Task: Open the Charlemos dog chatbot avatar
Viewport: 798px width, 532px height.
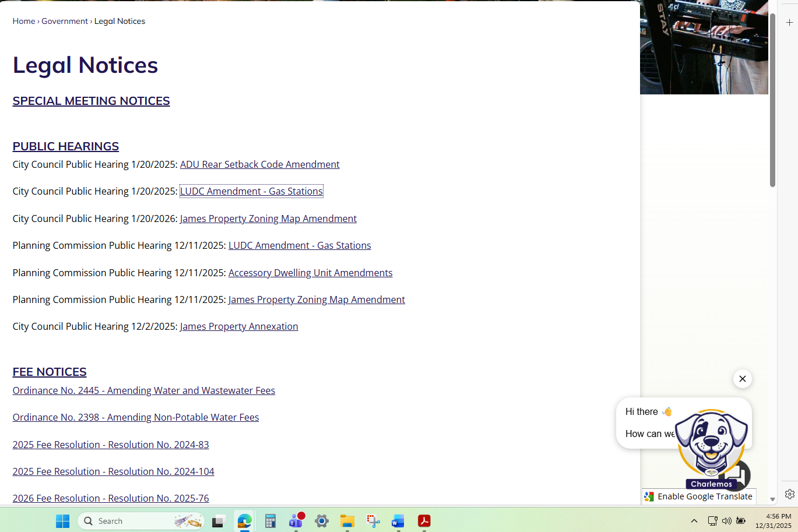Action: point(712,446)
